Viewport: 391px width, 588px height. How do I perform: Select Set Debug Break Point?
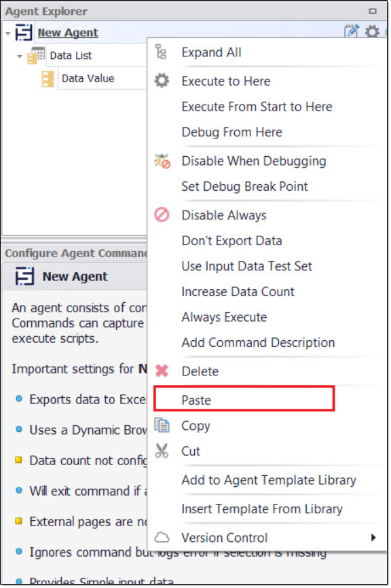point(244,186)
